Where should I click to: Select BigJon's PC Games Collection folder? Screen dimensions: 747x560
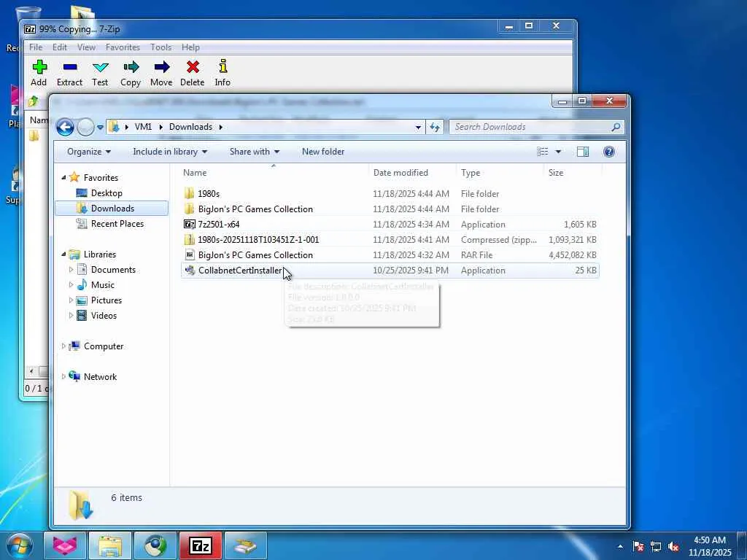(x=255, y=209)
